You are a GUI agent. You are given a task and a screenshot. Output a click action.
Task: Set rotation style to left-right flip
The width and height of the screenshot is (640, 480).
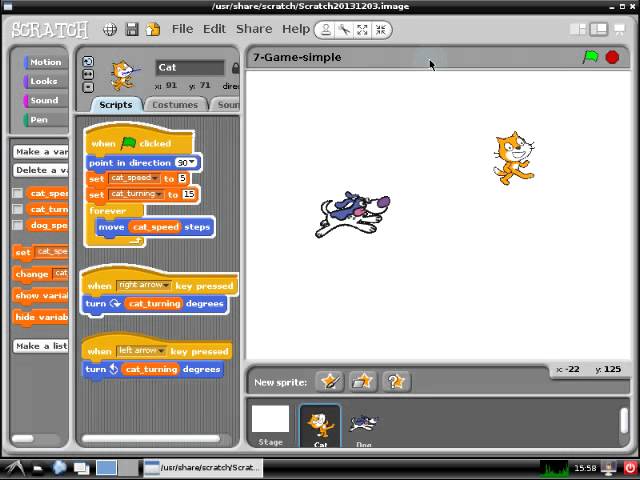click(x=88, y=74)
